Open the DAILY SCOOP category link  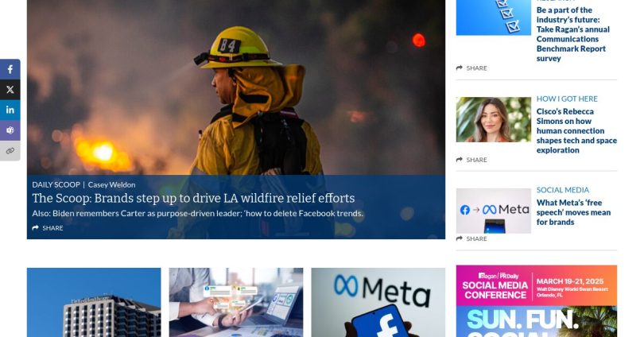pos(56,184)
